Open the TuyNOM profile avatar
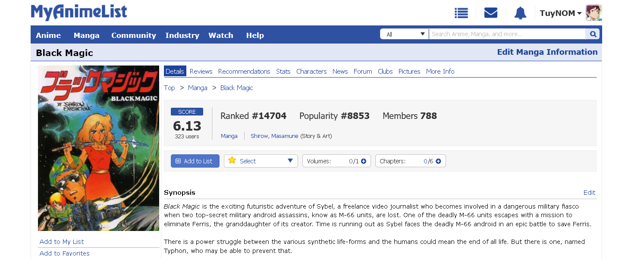This screenshot has width=644, height=259. coord(594,13)
